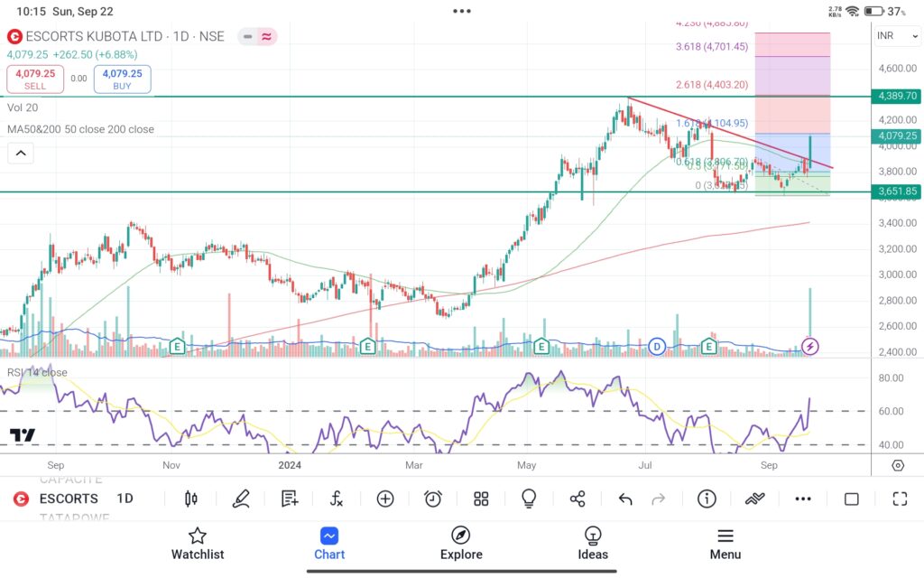Viewport: 924px width, 578px height.
Task: Publish idea using lightbulb icon
Action: click(x=529, y=499)
